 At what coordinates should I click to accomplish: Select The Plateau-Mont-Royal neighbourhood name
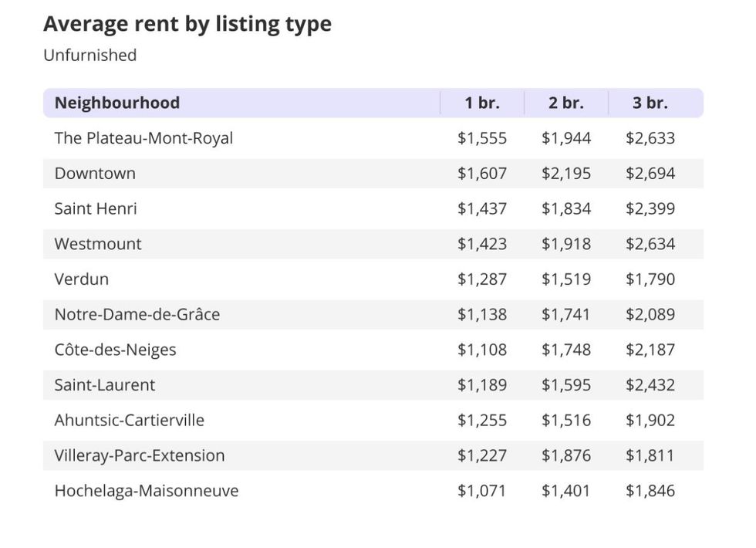tap(143, 138)
